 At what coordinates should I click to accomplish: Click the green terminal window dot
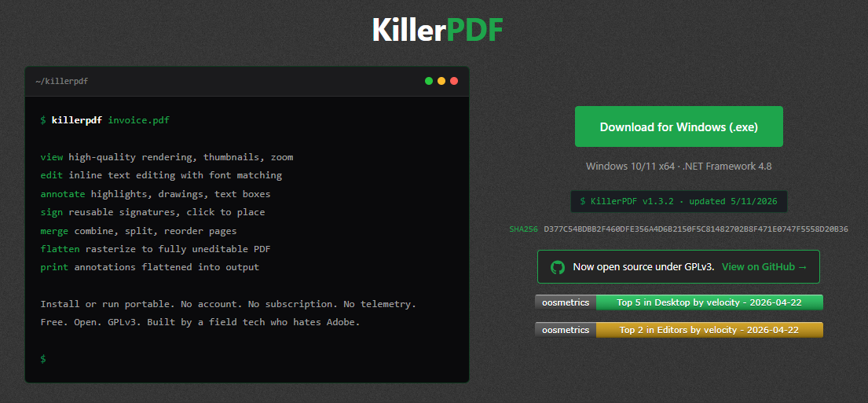(428, 81)
